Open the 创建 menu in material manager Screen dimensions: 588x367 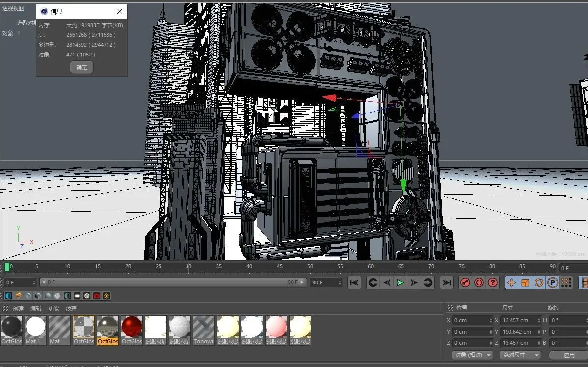point(18,309)
